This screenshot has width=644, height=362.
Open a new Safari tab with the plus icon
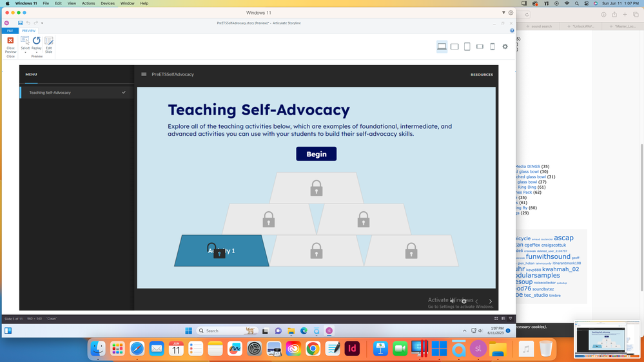pyautogui.click(x=625, y=15)
